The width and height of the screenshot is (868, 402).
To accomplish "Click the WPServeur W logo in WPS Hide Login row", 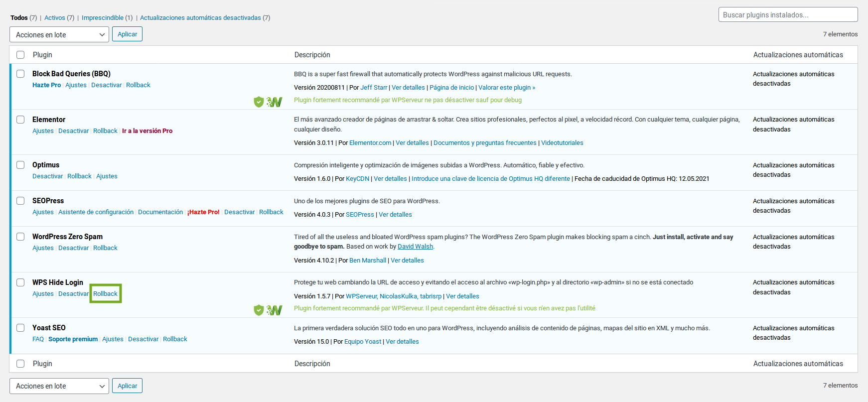I will click(275, 310).
